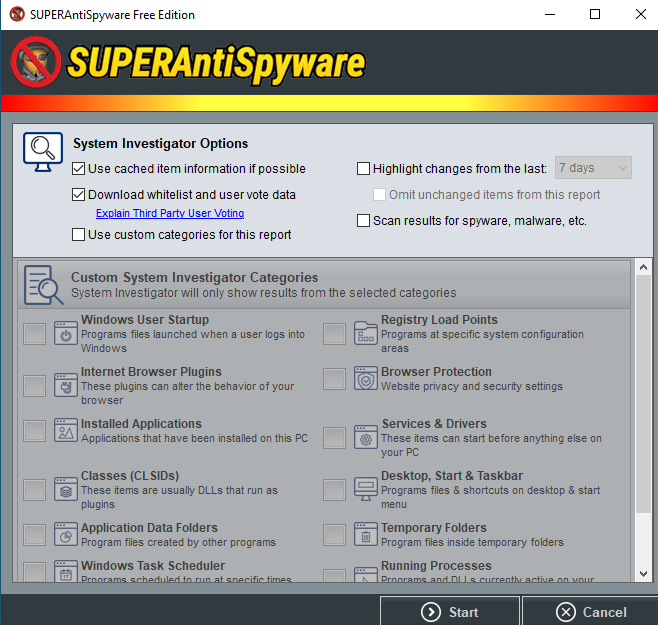658x625 pixels.
Task: Open Explain Third Party User Voting link
Action: pos(170,213)
